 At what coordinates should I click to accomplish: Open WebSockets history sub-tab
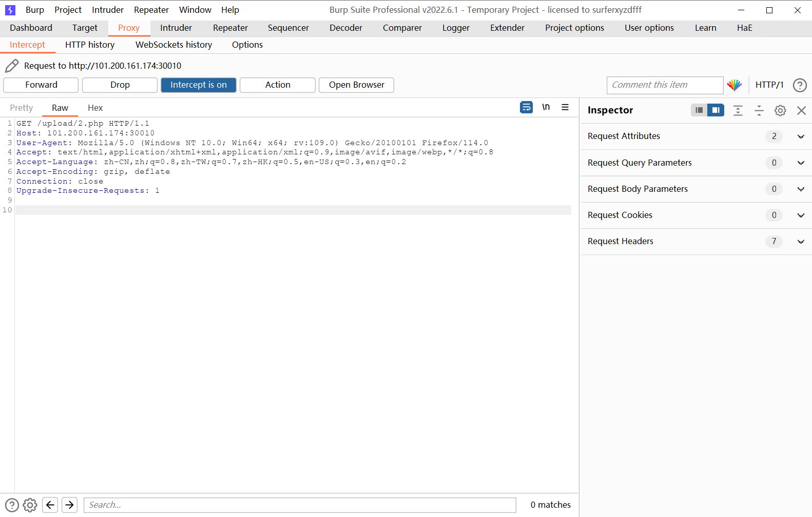tap(173, 45)
